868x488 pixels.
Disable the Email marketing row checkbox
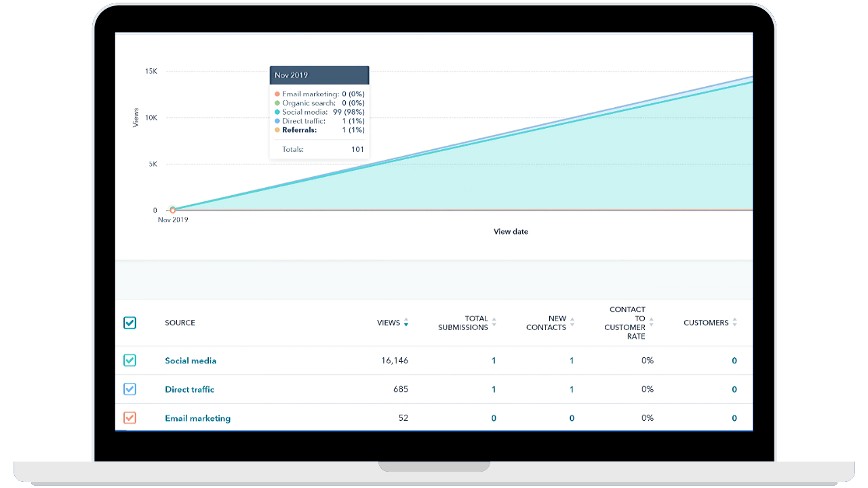point(130,418)
